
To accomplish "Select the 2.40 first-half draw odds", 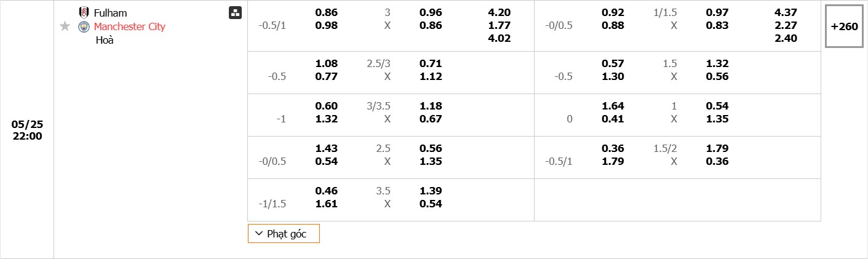I will [786, 38].
